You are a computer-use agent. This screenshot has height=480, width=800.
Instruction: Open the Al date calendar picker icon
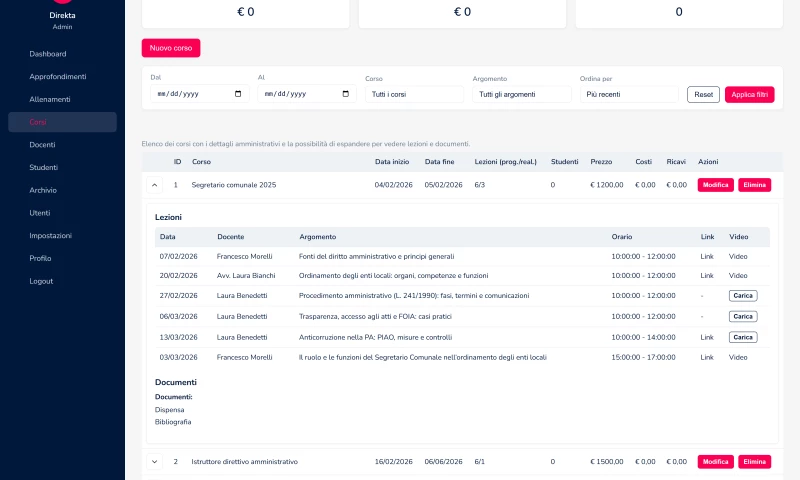[x=345, y=94]
